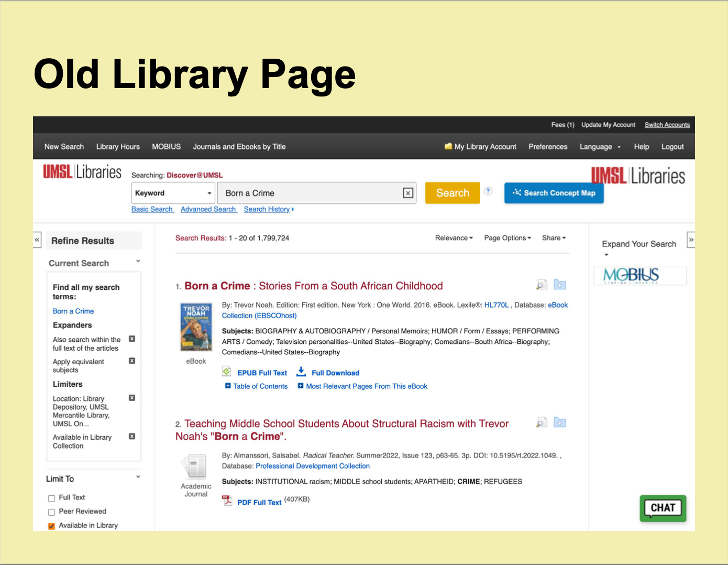Add Born a Crime result to folder

(560, 285)
